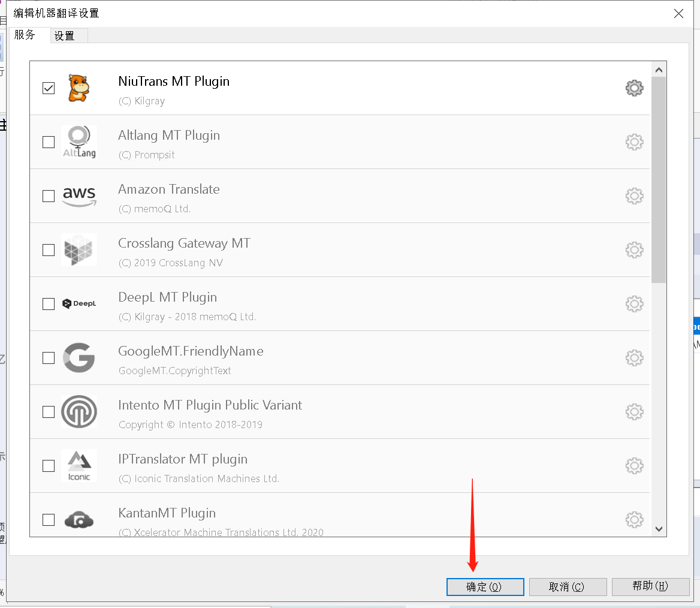700x608 pixels.
Task: Click the list scrollbar up arrow
Action: tap(659, 70)
